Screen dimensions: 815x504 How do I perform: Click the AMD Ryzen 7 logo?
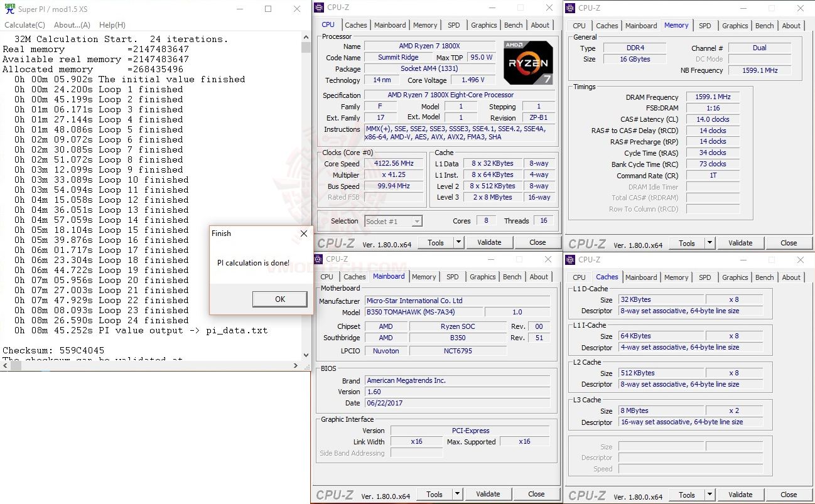[x=528, y=63]
